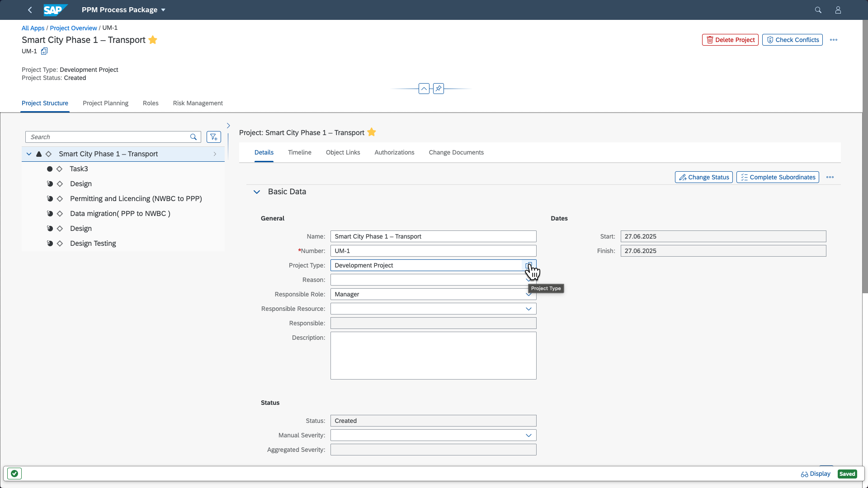The height and width of the screenshot is (488, 868).
Task: Open overflow menu next to Complete Subordinates
Action: [x=830, y=177]
